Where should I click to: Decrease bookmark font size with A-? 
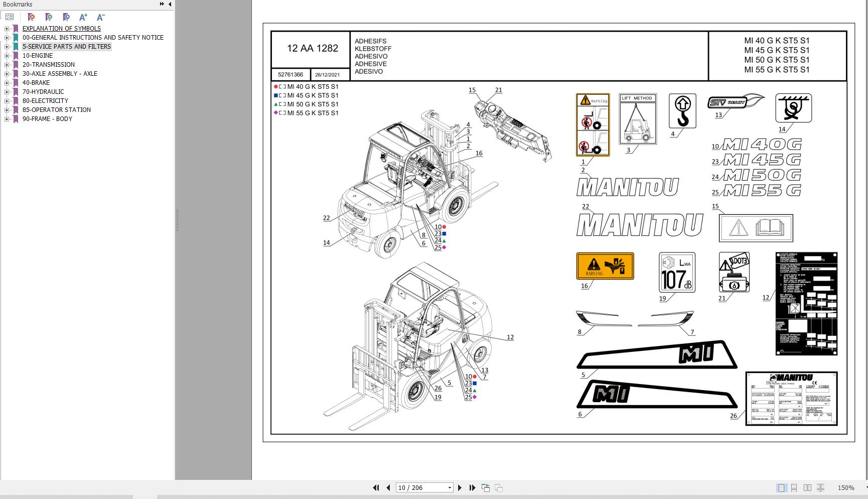click(100, 17)
